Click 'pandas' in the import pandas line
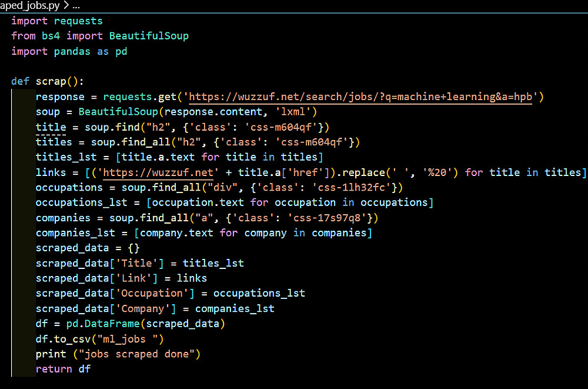This screenshot has width=588, height=389. (x=72, y=51)
